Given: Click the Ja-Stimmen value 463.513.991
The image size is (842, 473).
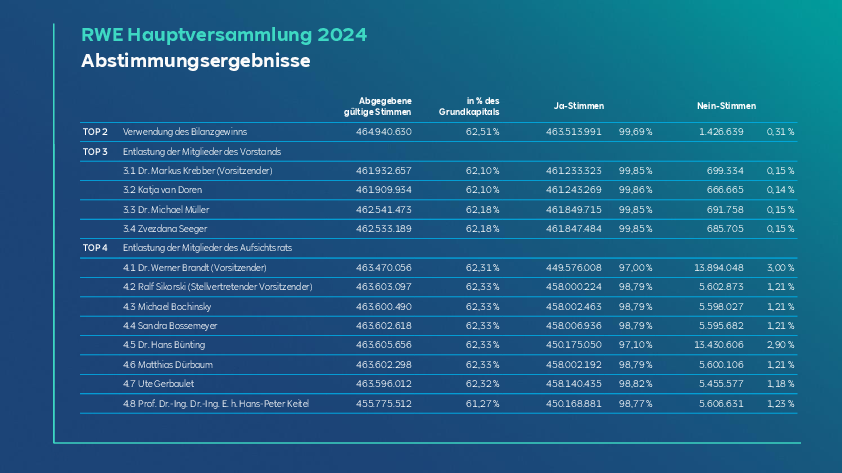Looking at the screenshot, I should (x=574, y=132).
